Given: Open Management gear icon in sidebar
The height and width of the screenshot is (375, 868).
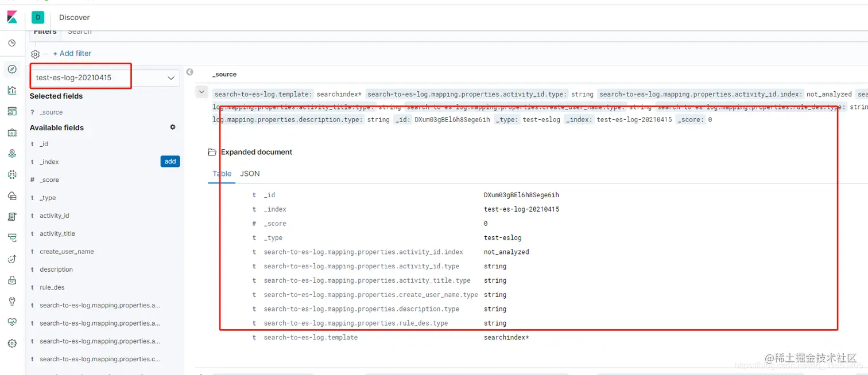Looking at the screenshot, I should [x=12, y=343].
